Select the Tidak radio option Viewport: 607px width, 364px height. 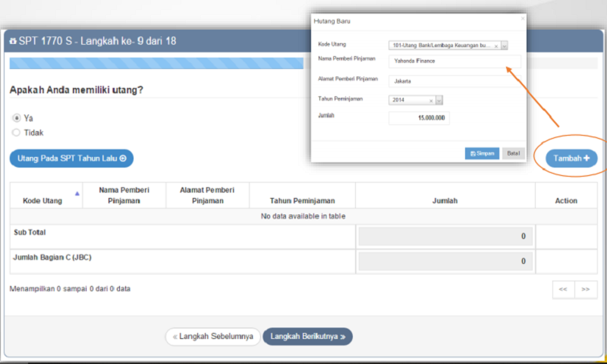16,132
